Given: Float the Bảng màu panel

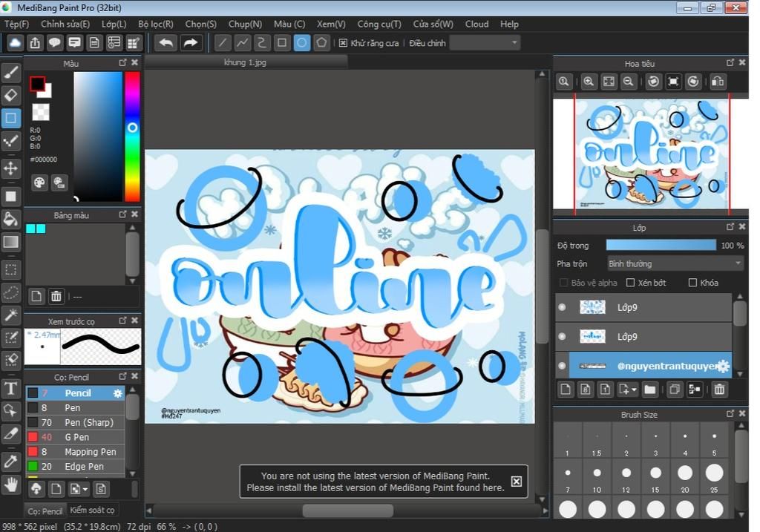Looking at the screenshot, I should pos(122,214).
